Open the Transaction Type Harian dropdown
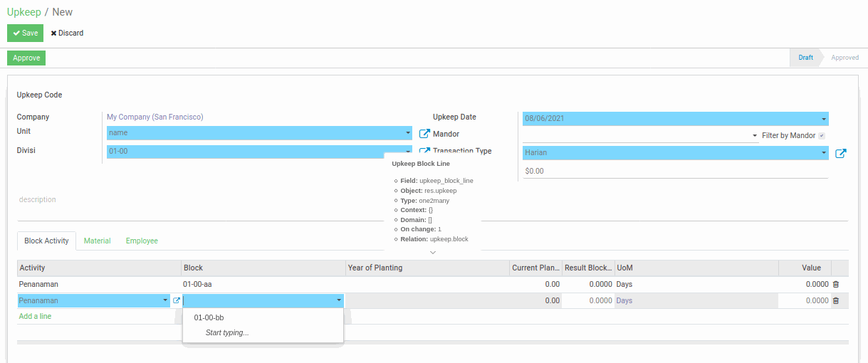 pos(824,152)
